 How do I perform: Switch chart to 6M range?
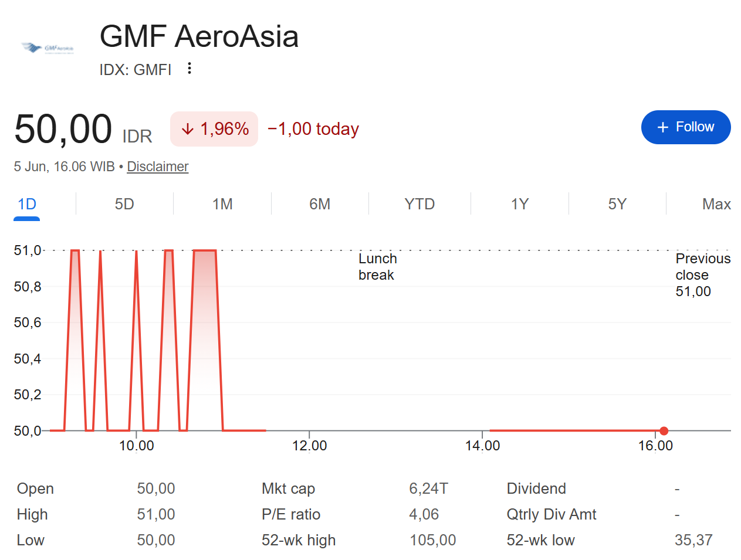(320, 204)
